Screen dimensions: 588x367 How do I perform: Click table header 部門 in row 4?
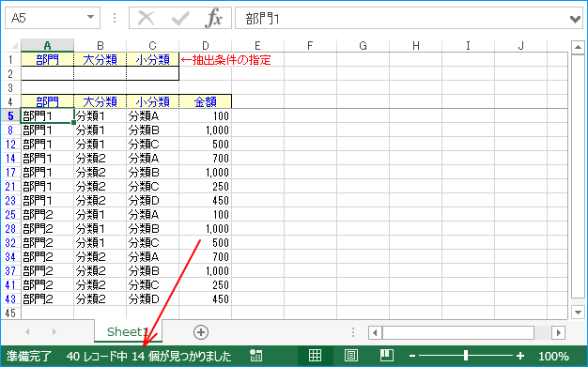[x=48, y=101]
